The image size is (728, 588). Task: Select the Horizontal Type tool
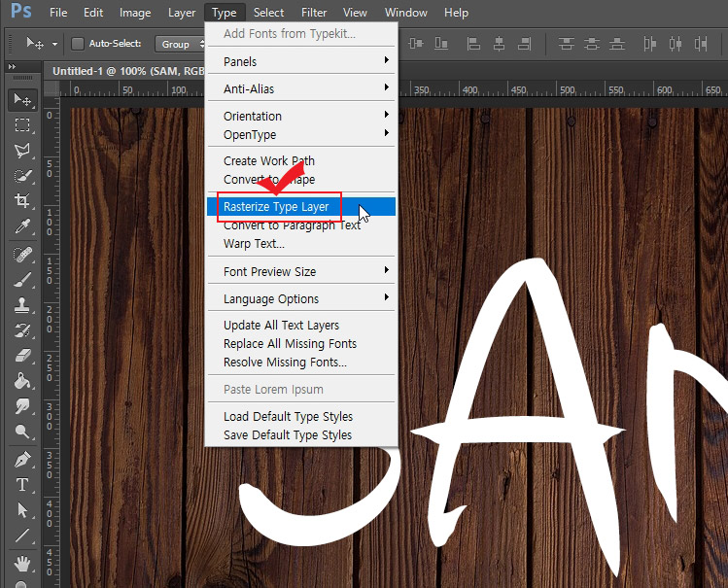pyautogui.click(x=22, y=485)
